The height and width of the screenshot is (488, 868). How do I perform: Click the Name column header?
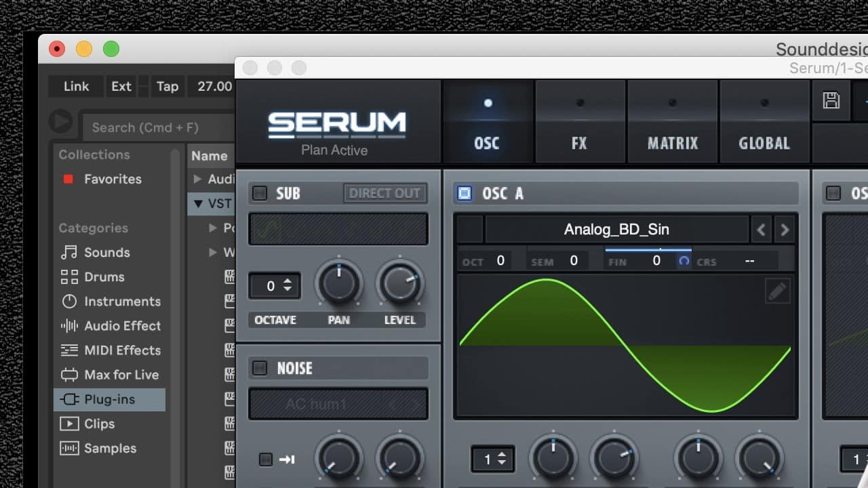210,156
